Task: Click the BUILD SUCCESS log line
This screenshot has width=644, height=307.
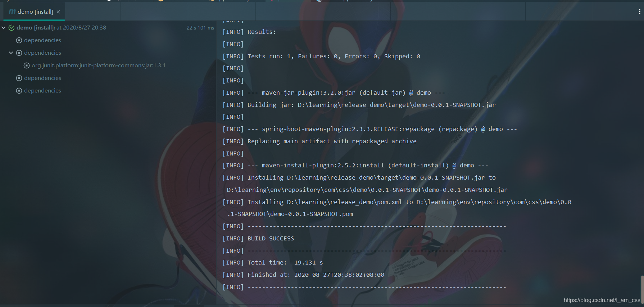Action: point(258,239)
